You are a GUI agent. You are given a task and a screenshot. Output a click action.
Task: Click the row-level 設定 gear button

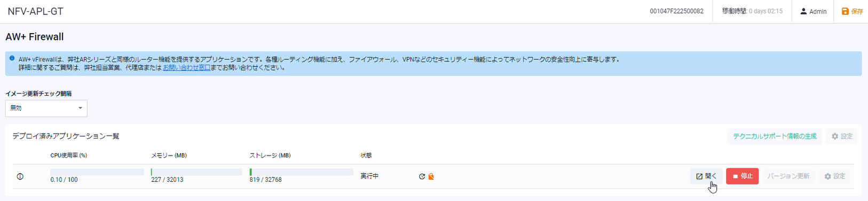tap(835, 176)
